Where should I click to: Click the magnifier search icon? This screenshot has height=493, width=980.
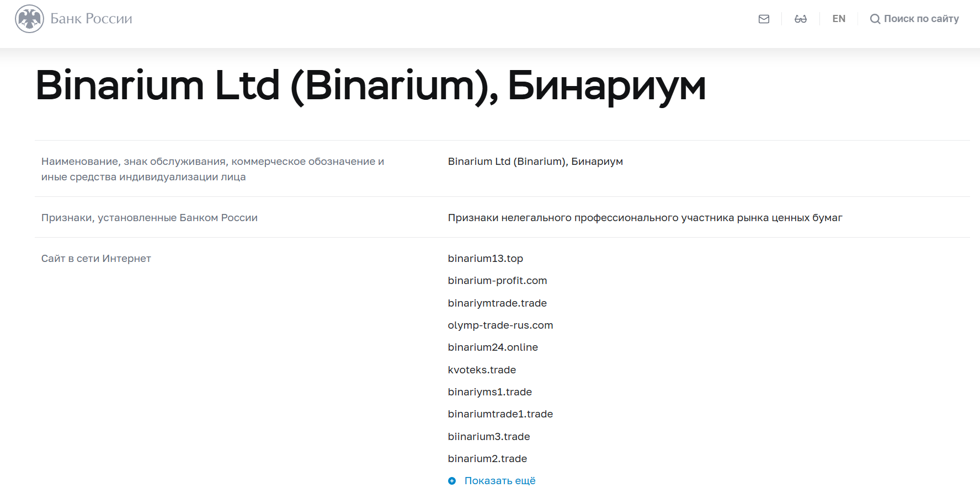(x=875, y=19)
